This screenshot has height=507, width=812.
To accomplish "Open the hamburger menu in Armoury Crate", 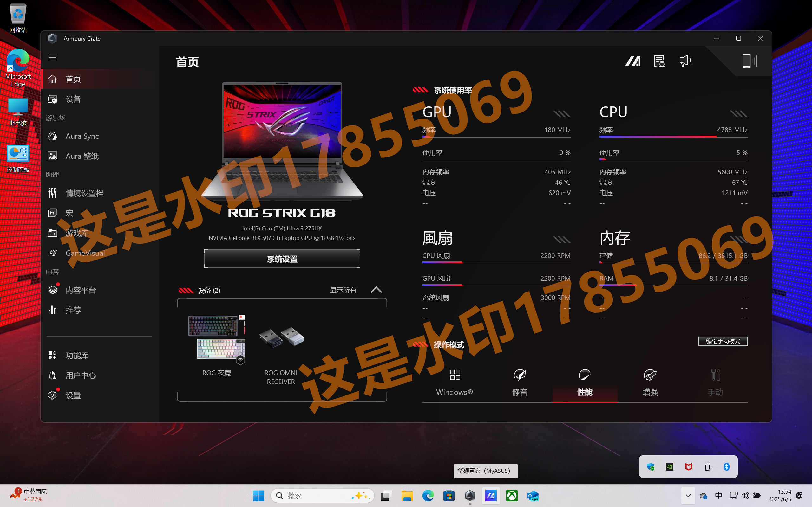I will click(52, 57).
